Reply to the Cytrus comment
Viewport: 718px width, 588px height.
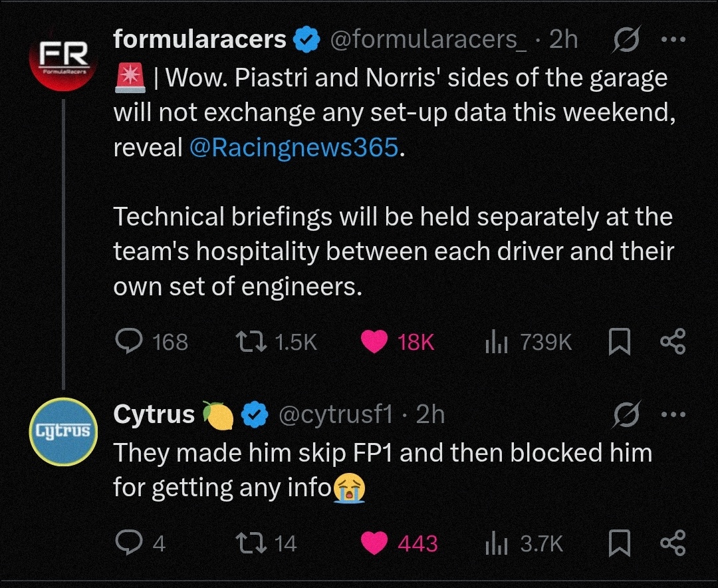127,543
